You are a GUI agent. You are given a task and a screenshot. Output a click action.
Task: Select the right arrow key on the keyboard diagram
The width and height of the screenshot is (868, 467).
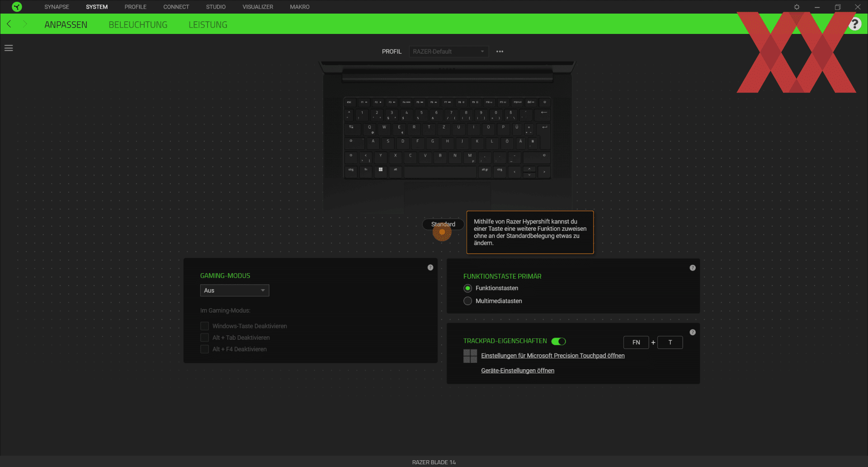544,172
